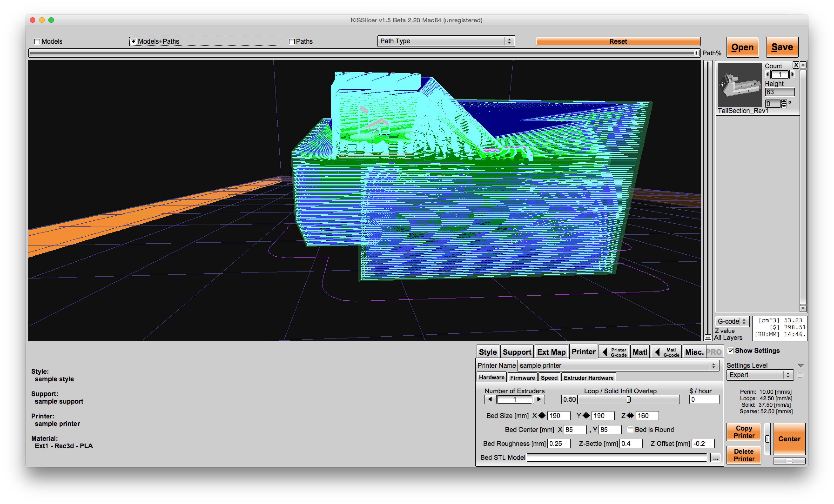Uncheck Show Settings checkbox
The height and width of the screenshot is (504, 834).
731,351
